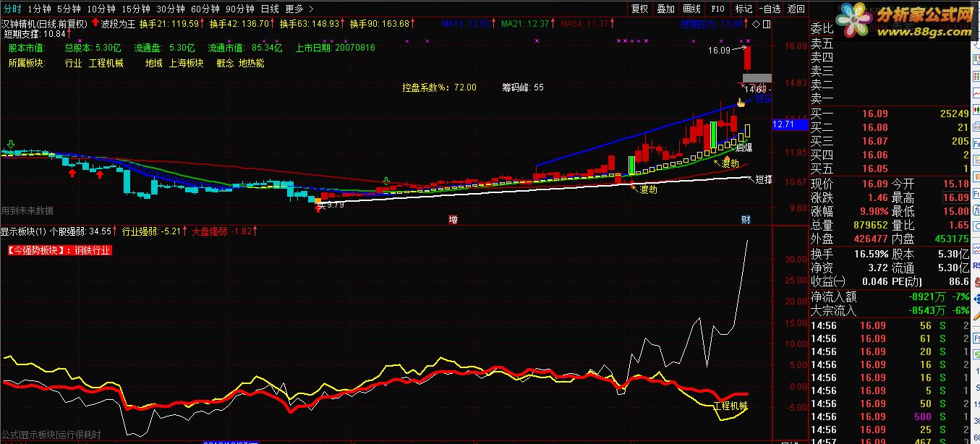Click the 涨幅 9.98% value
Image resolution: width=980 pixels, height=444 pixels.
click(x=872, y=211)
